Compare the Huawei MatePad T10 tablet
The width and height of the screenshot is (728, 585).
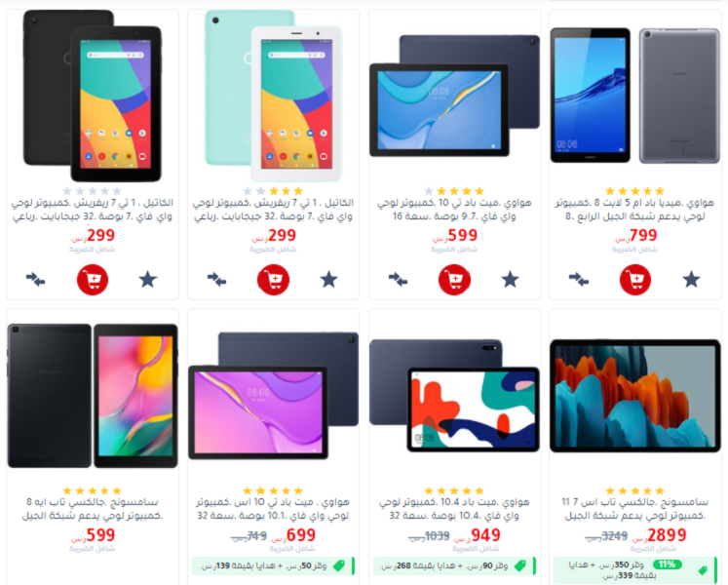(x=398, y=279)
